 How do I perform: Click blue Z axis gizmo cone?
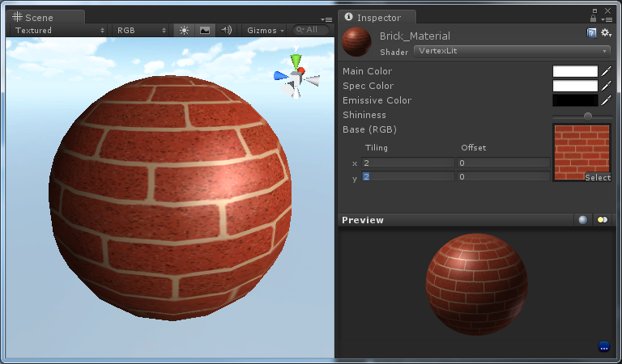[281, 76]
